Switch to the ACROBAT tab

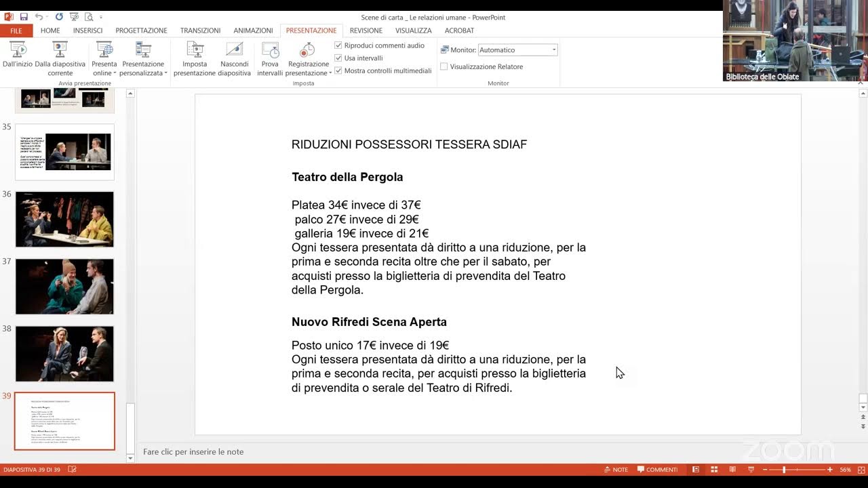click(459, 30)
